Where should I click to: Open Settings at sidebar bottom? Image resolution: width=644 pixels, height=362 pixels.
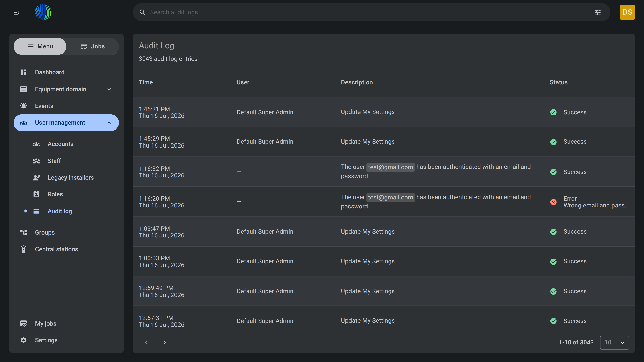click(x=66, y=340)
